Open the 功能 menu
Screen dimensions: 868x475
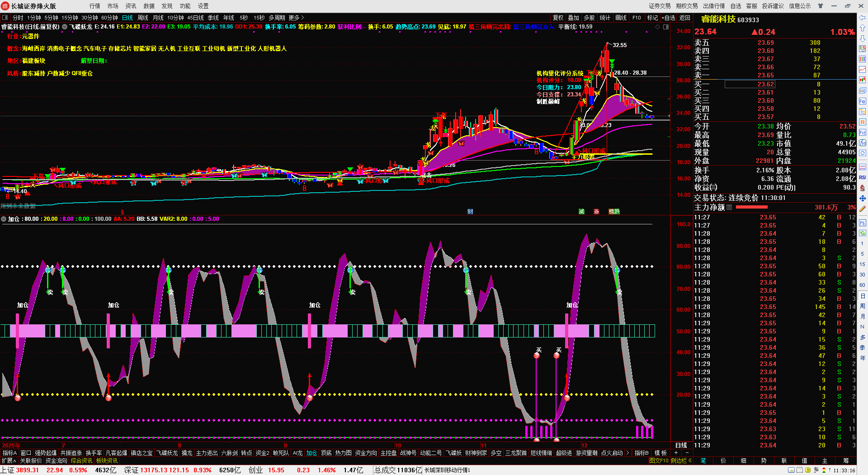coord(185,6)
